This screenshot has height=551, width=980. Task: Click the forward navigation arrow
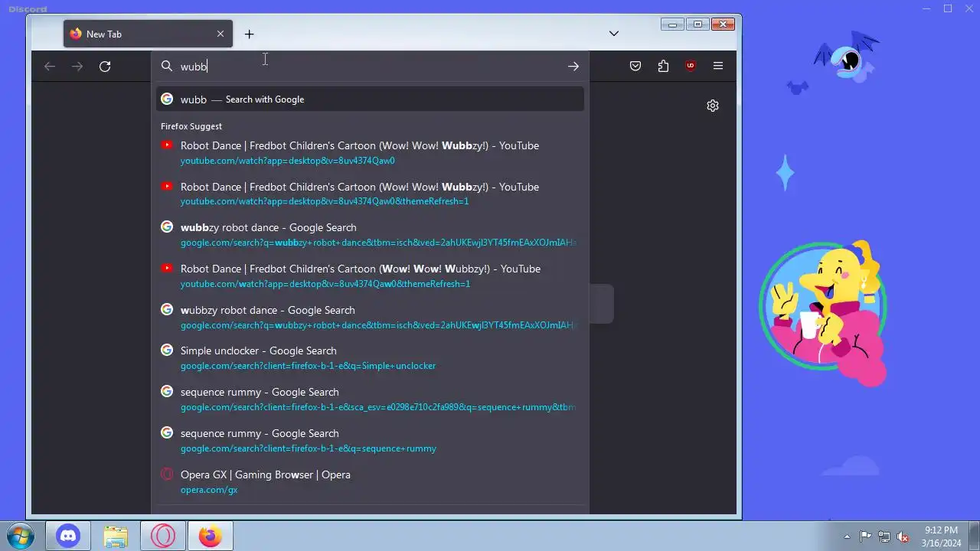77,67
